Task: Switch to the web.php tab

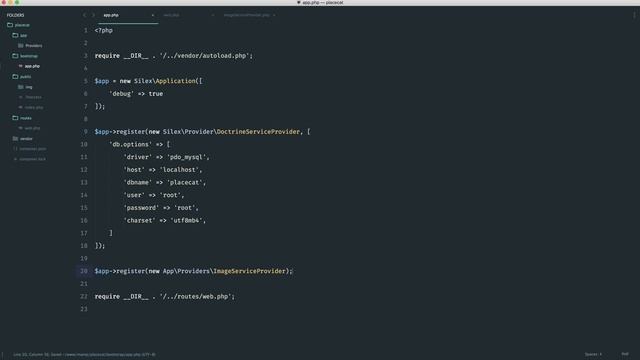Action: (171, 15)
